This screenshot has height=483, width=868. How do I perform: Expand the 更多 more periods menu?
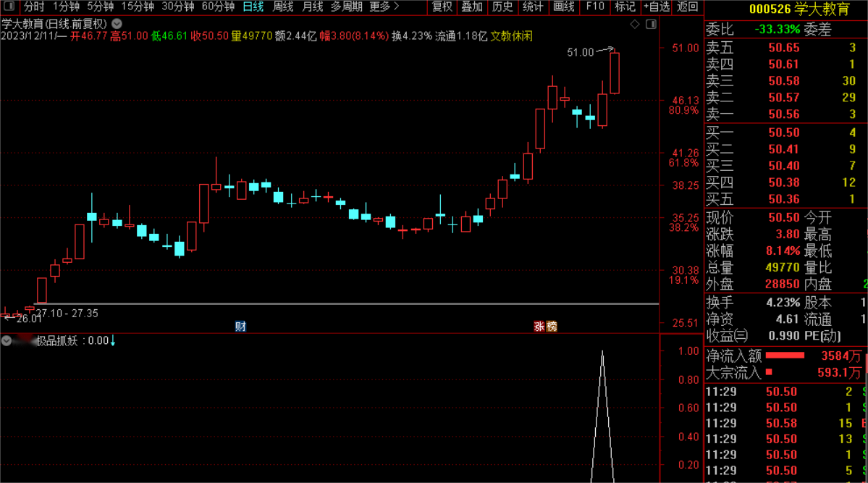coord(384,7)
